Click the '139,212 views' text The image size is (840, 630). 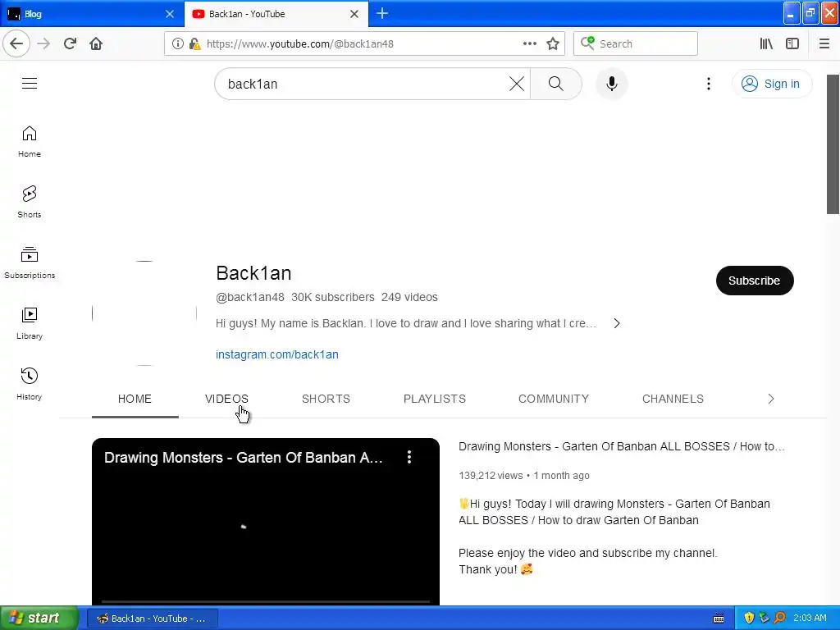pyautogui.click(x=491, y=476)
